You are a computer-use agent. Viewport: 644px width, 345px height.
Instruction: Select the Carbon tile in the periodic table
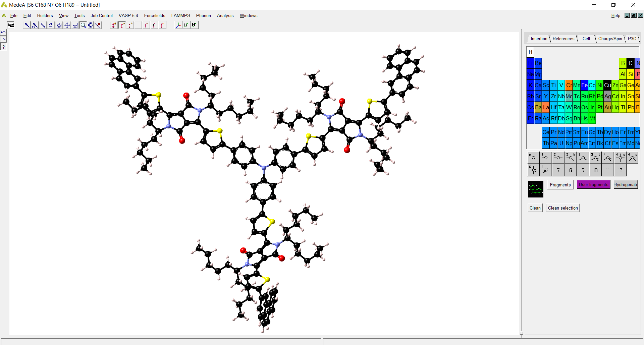[631, 63]
